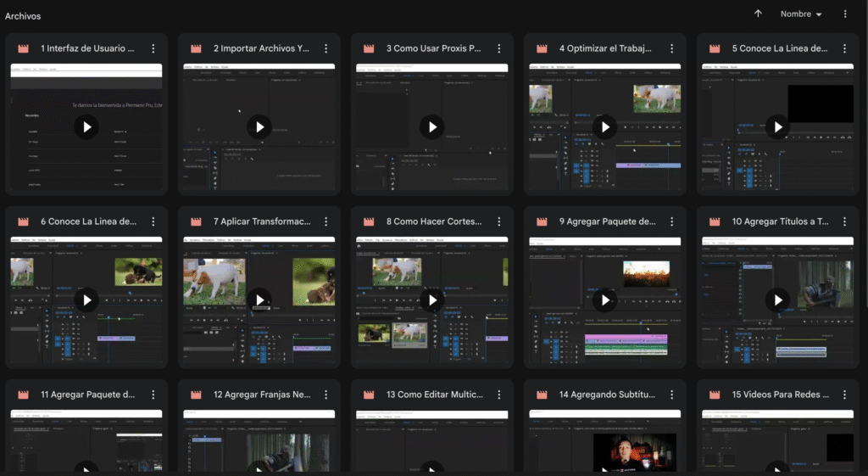Click the 6 Conoce La Linea file title

point(88,222)
